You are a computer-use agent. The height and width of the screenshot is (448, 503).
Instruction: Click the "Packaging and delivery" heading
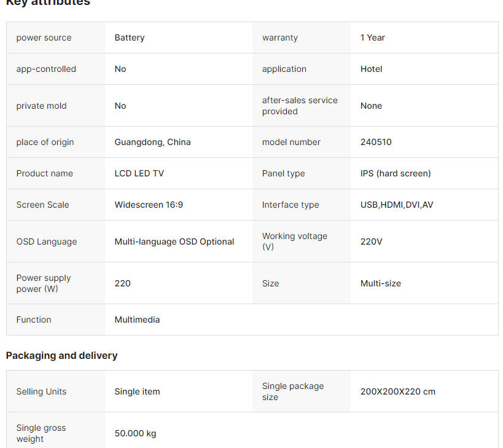[61, 355]
